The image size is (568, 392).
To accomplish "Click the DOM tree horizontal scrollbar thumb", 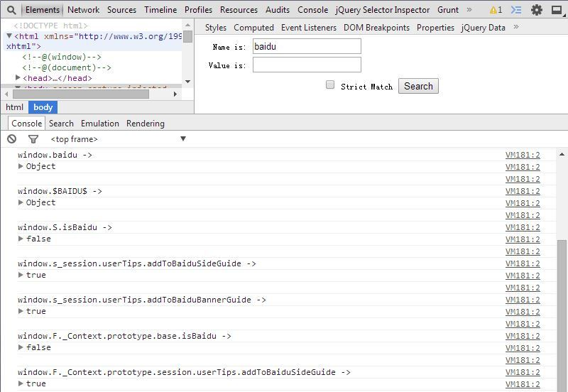I will click(81, 94).
